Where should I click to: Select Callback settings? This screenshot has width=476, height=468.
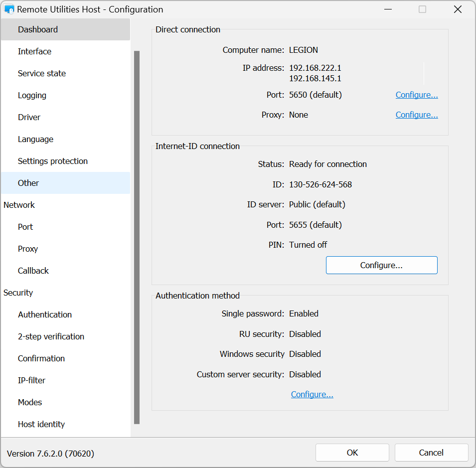(33, 271)
